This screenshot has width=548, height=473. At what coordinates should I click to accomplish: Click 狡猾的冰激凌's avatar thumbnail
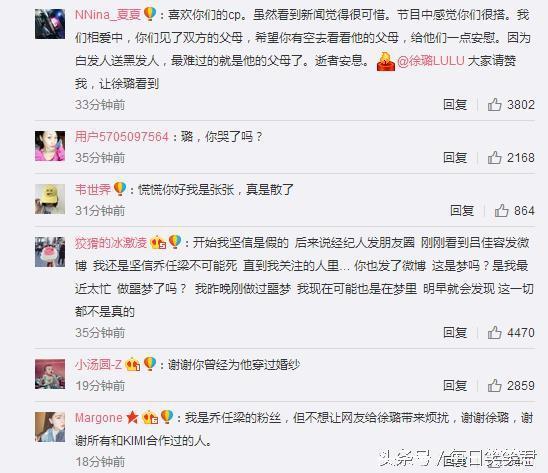(x=50, y=252)
